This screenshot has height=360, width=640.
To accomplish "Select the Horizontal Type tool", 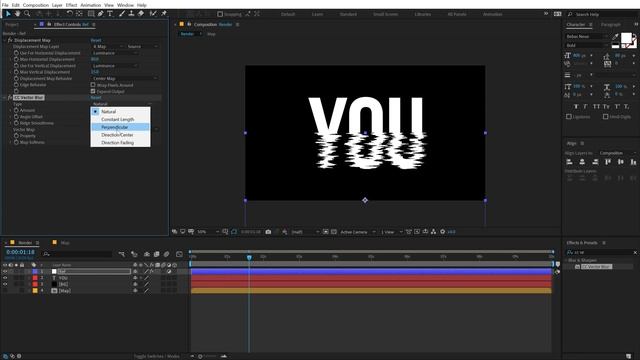I will click(110, 14).
